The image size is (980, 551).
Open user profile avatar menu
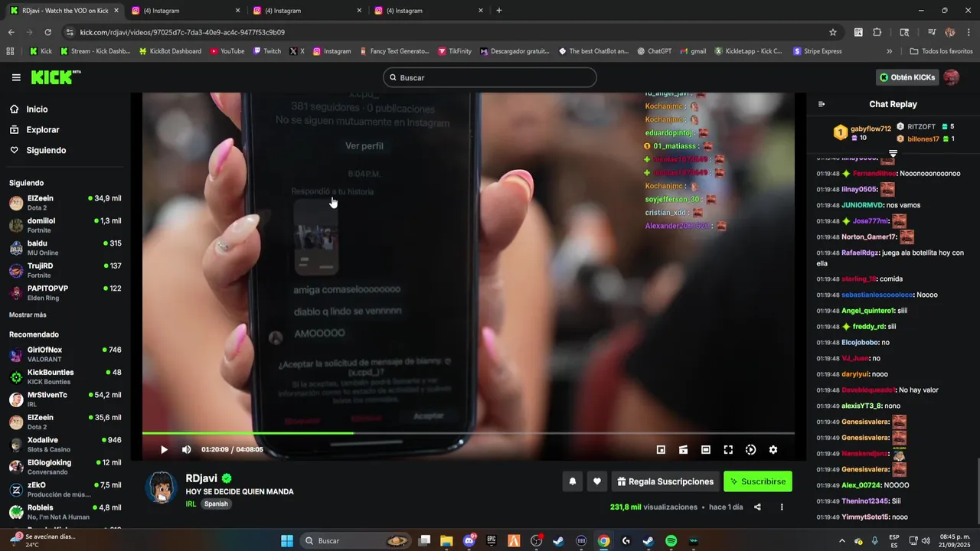click(951, 77)
